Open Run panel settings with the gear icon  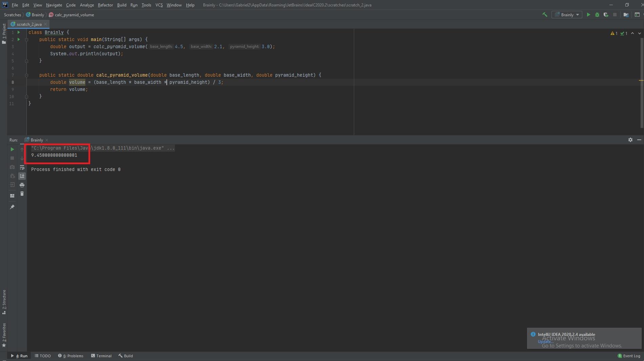pos(630,140)
